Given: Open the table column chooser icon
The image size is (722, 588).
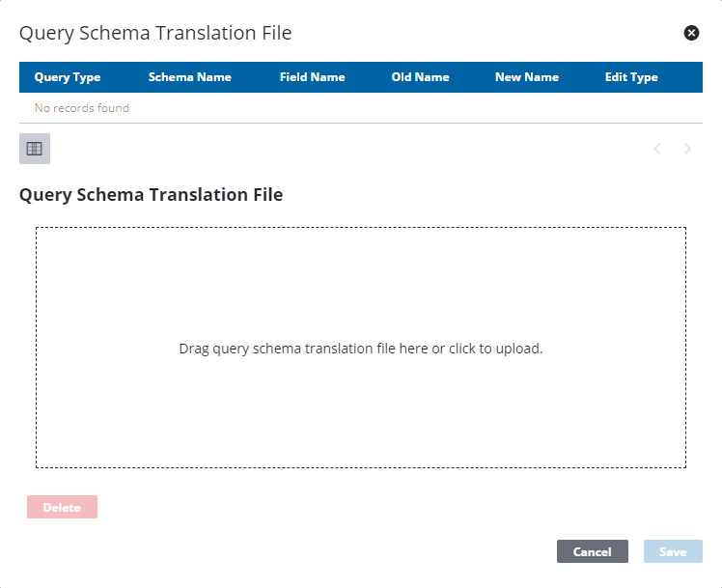Looking at the screenshot, I should click(35, 149).
